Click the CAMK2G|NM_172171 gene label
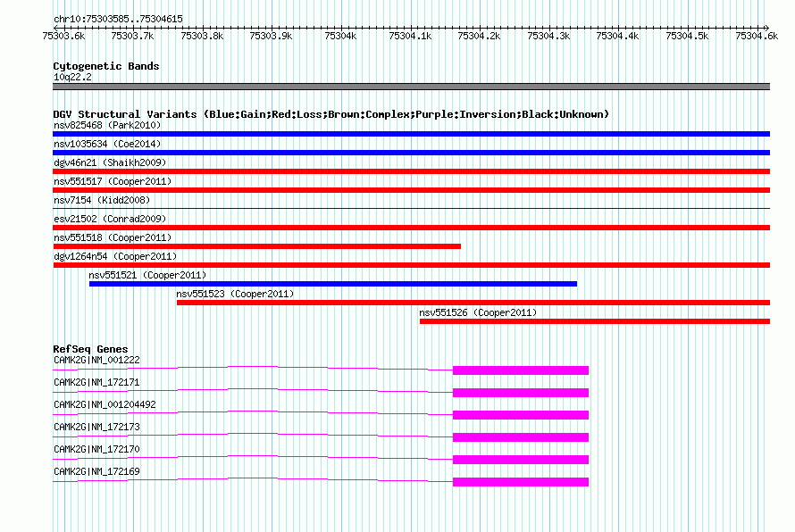This screenshot has width=795, height=532. pyautogui.click(x=96, y=383)
